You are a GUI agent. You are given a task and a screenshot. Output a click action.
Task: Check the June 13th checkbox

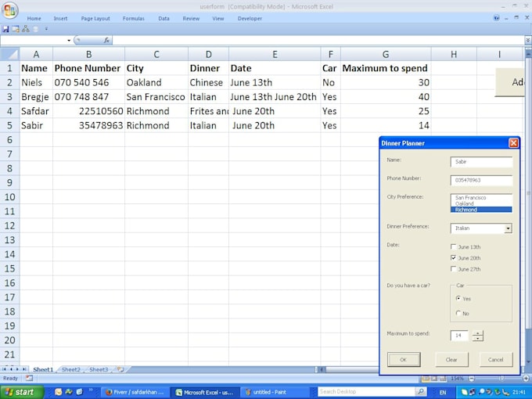[453, 246]
